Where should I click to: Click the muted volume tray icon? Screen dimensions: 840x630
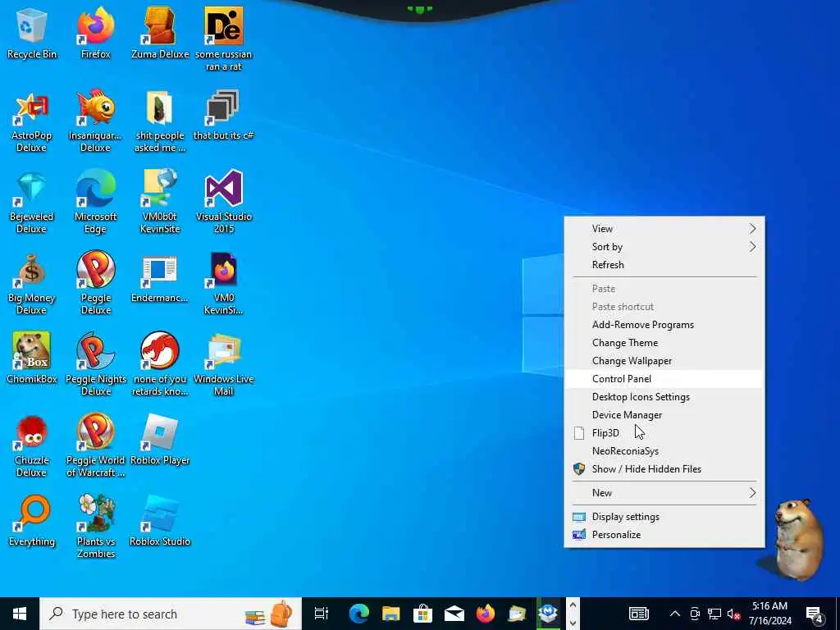point(734,614)
